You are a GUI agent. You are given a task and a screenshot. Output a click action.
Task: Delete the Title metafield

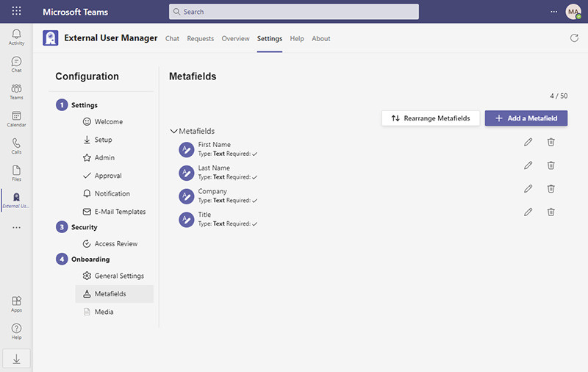point(551,212)
